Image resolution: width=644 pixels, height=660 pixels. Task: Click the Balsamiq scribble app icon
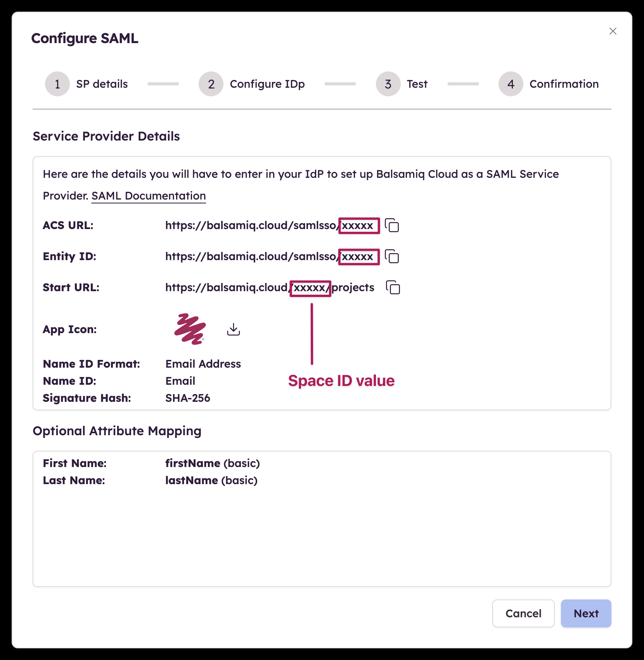point(190,329)
